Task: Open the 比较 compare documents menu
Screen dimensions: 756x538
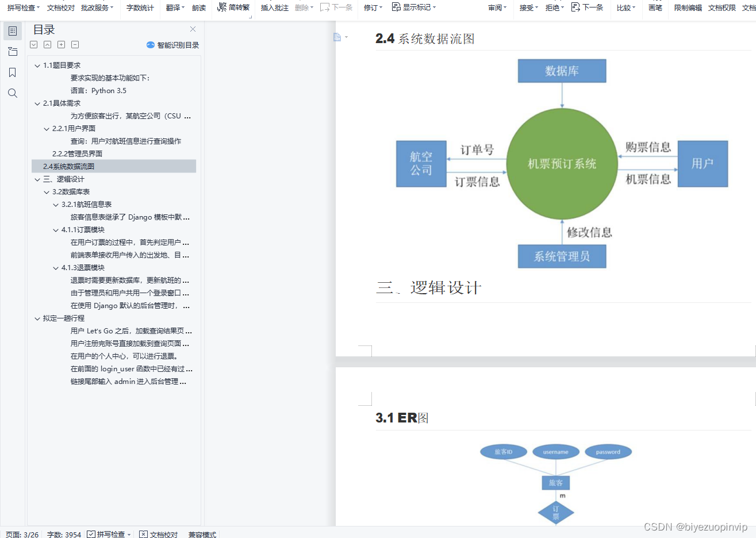Action: point(625,8)
